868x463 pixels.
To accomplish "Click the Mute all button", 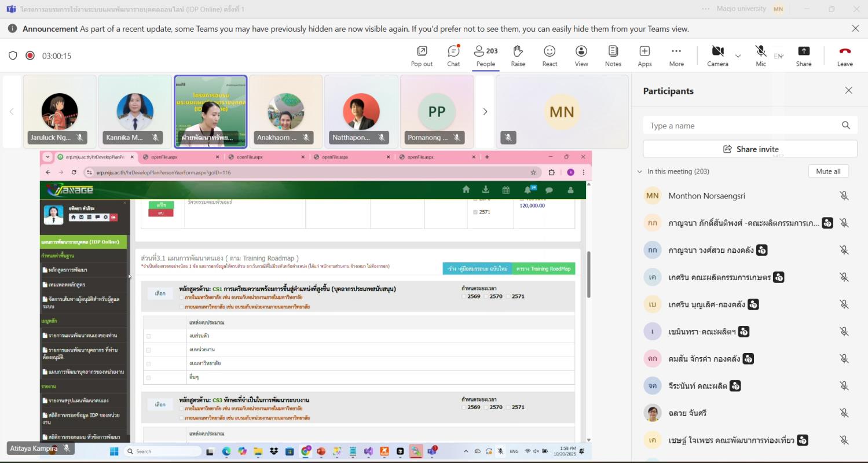I will (x=828, y=171).
